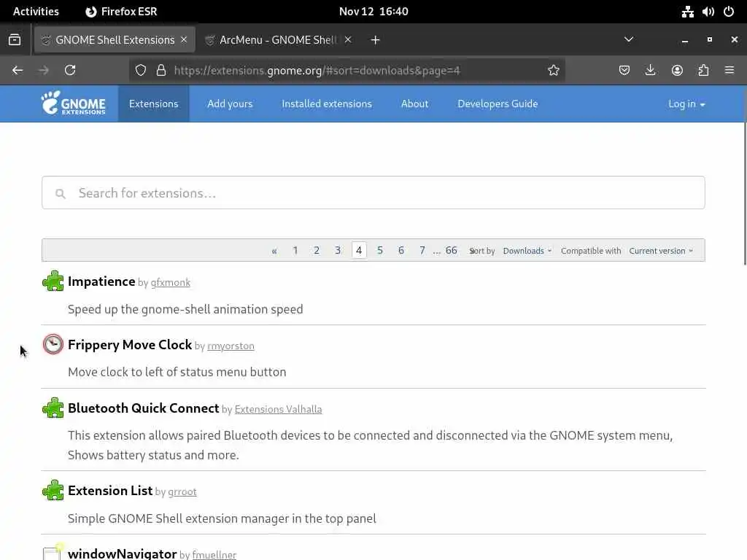Go to results page 5
Screen dimensions: 747x560
[x=379, y=251]
